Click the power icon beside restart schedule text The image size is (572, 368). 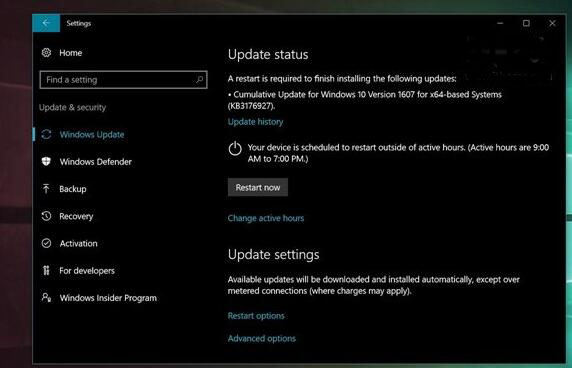tap(235, 149)
